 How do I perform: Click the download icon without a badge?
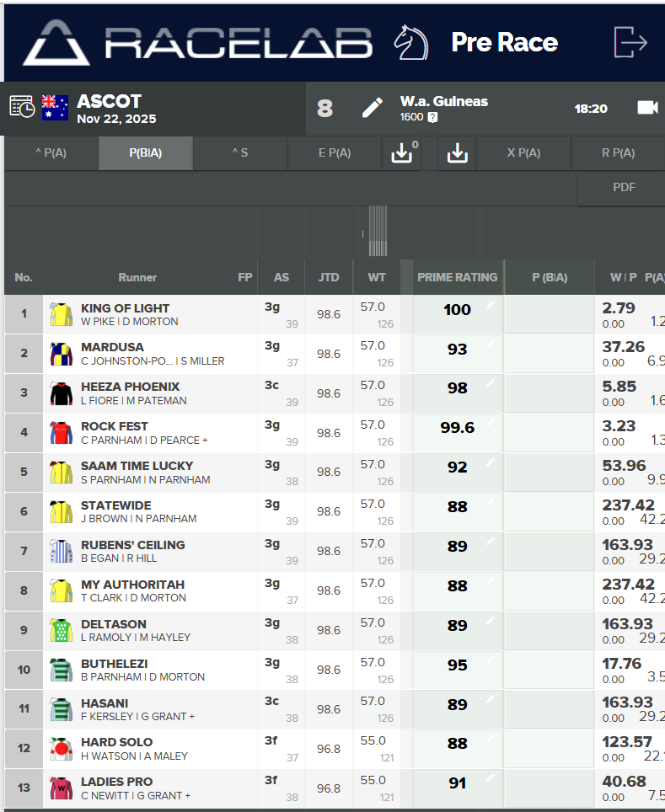[457, 153]
